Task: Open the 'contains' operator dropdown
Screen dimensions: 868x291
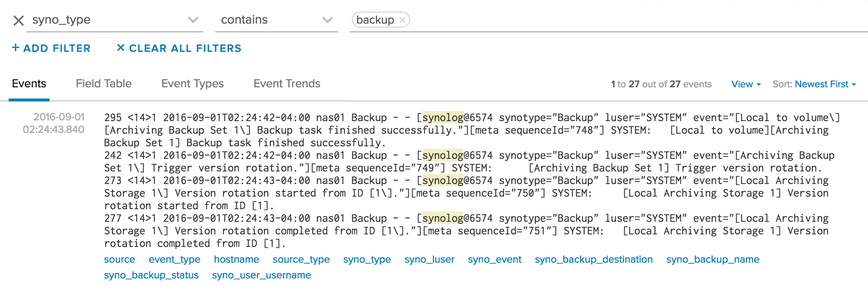Action: [x=327, y=20]
